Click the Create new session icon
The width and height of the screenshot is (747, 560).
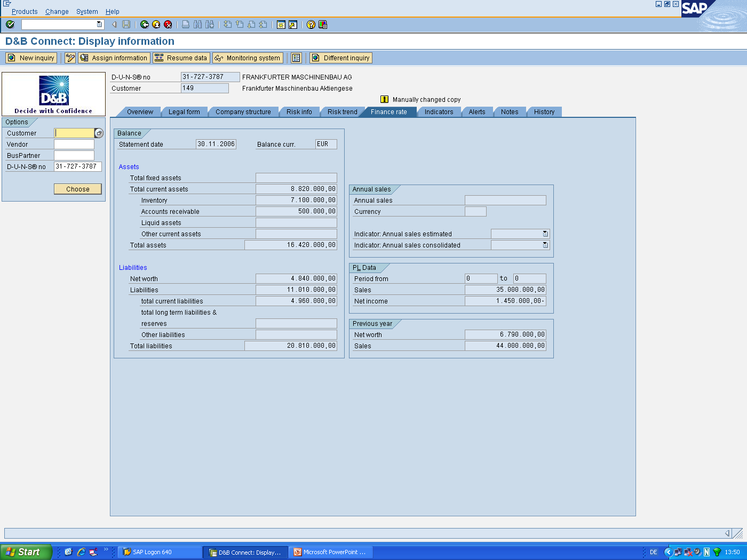tap(281, 25)
